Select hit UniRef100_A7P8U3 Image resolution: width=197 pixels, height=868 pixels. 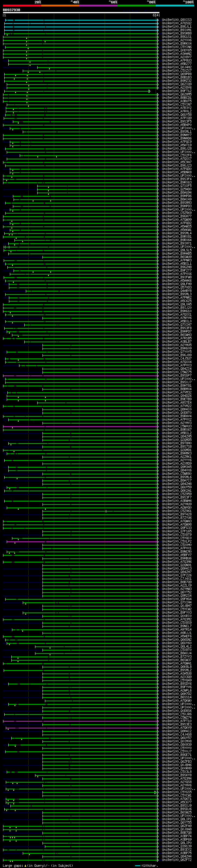(x=176, y=61)
